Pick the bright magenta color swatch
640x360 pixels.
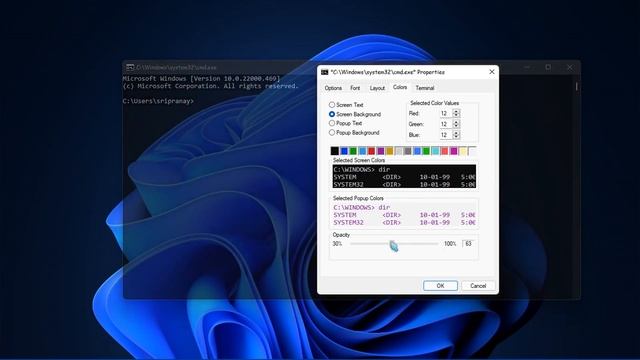pyautogui.click(x=453, y=151)
